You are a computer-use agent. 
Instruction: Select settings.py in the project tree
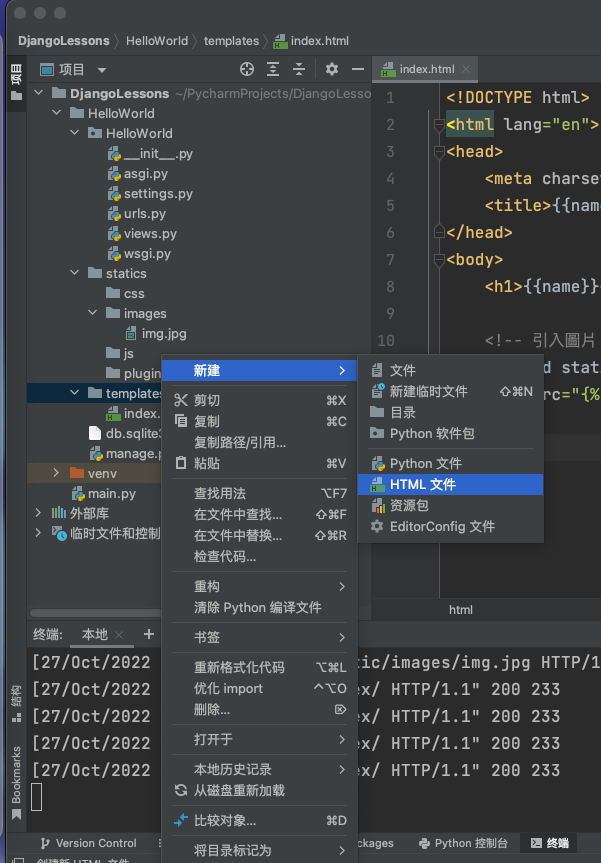(158, 193)
